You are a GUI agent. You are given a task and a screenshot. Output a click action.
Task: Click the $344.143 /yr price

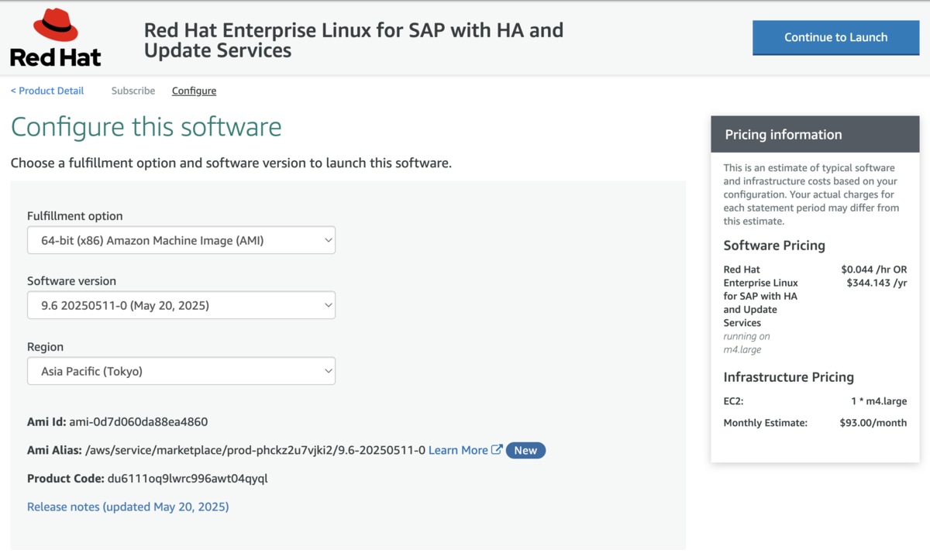coord(877,283)
